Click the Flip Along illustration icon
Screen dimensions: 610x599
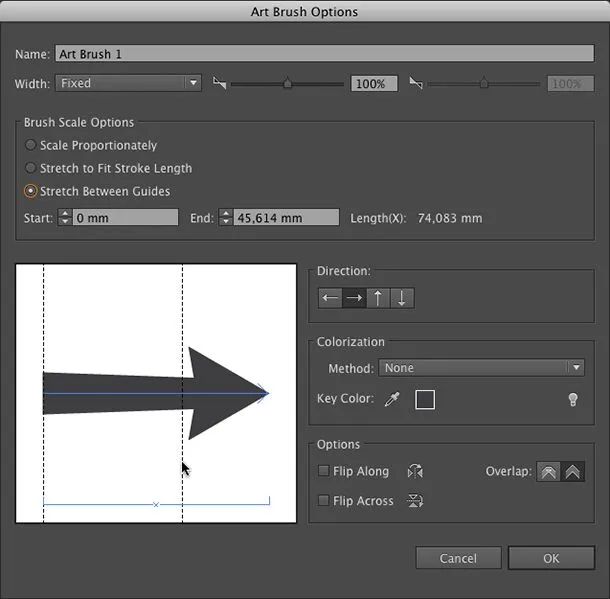[x=415, y=471]
